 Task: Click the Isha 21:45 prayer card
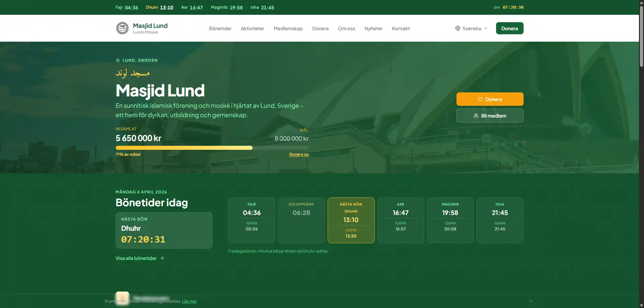tap(500, 220)
